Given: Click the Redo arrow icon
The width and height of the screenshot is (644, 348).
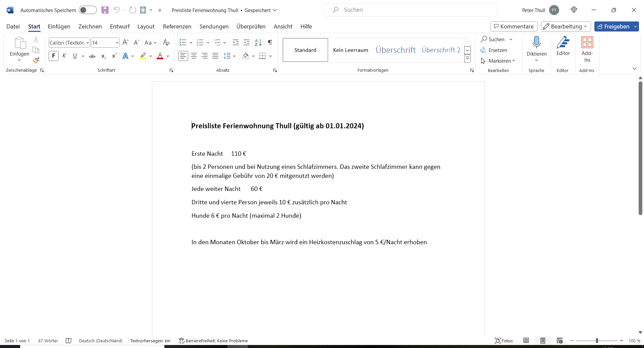Looking at the screenshot, I should pos(133,10).
